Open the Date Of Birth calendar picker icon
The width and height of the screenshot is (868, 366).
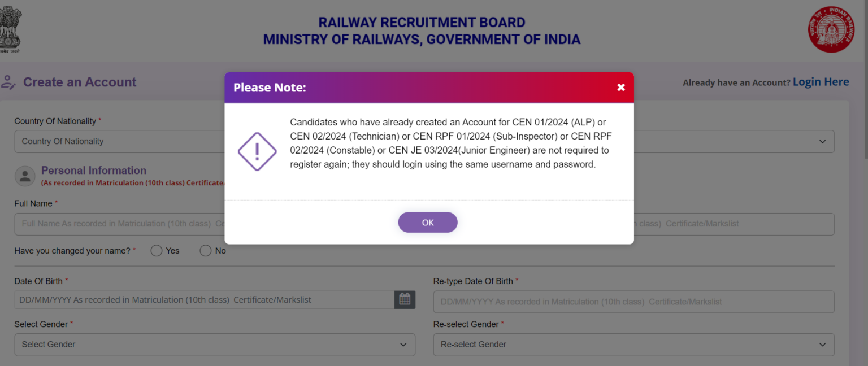click(x=405, y=299)
